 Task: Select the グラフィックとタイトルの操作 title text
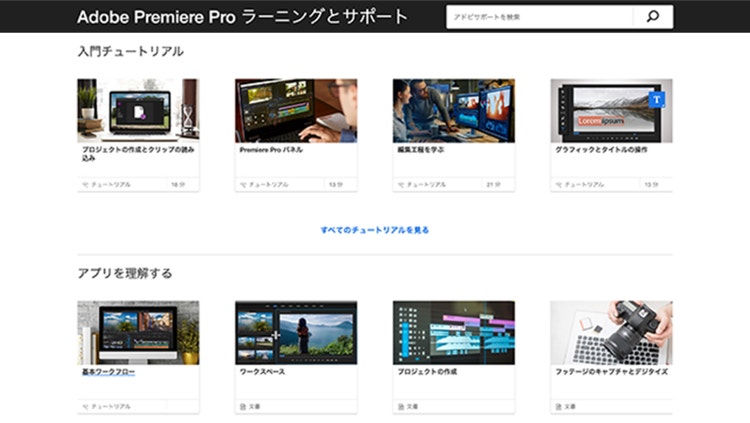(601, 150)
